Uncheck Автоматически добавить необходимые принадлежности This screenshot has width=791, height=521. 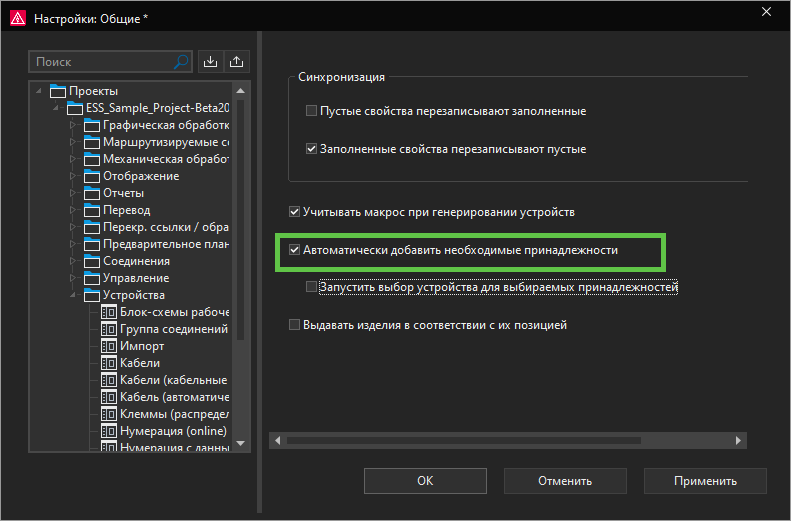pyautogui.click(x=294, y=250)
